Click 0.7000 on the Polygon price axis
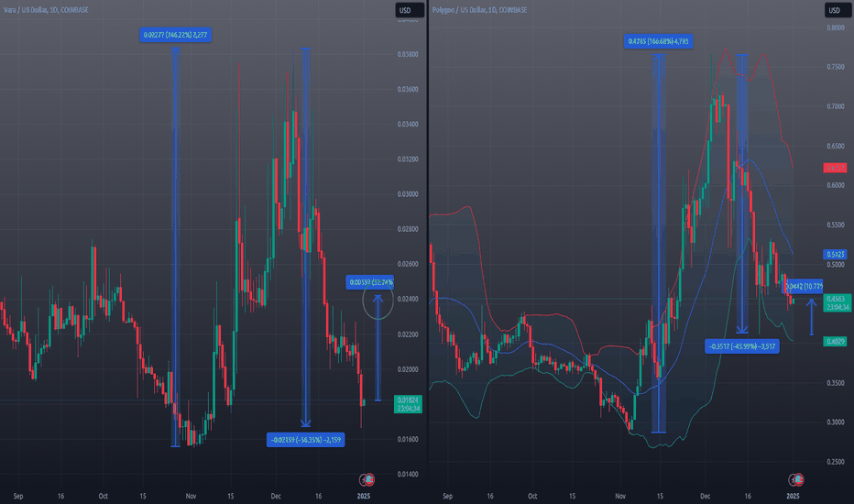The image size is (854, 504). [836, 107]
